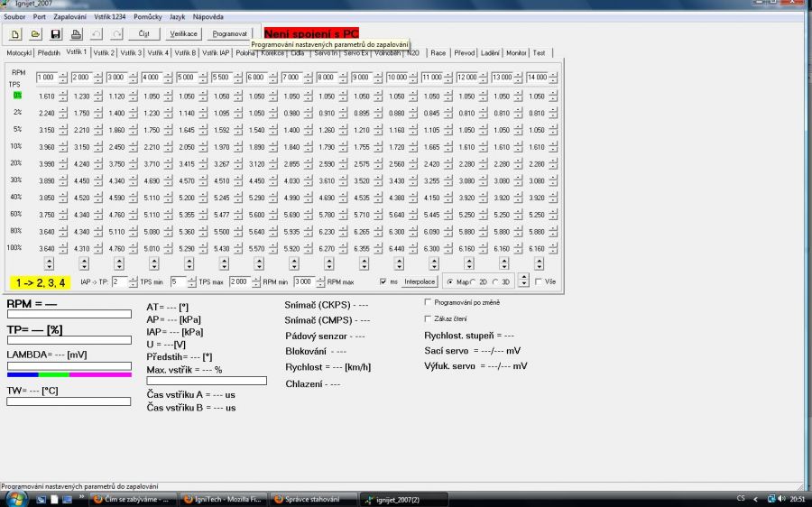Viewport: 812px width, 507px height.
Task: Click the Open file folder icon
Action: (x=35, y=34)
